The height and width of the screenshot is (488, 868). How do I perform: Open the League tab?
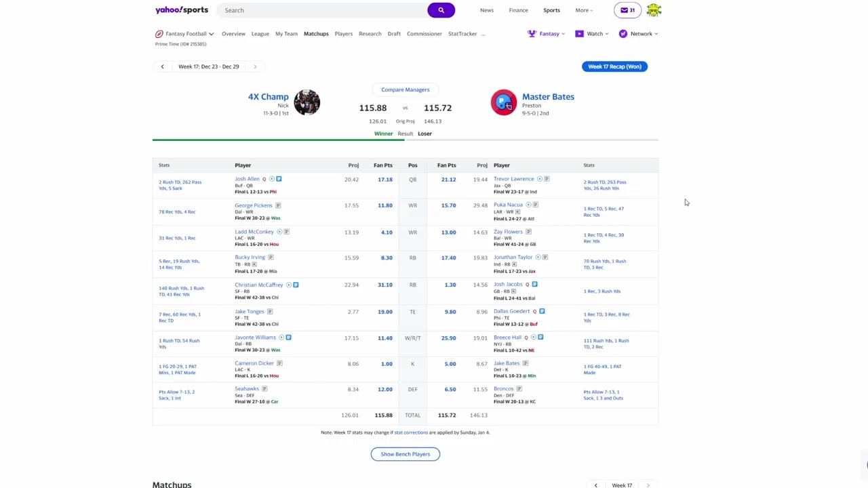260,34
